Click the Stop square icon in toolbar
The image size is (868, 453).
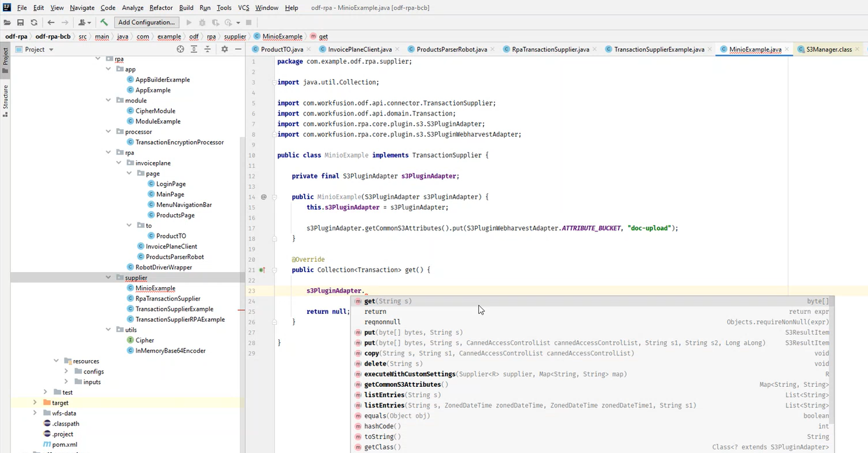click(248, 22)
